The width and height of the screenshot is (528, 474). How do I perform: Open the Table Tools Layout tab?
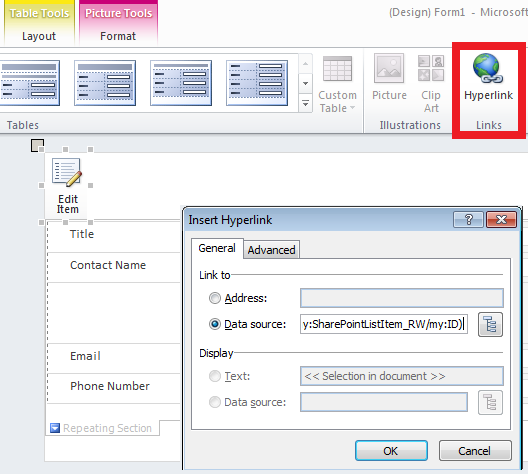pyautogui.click(x=39, y=36)
